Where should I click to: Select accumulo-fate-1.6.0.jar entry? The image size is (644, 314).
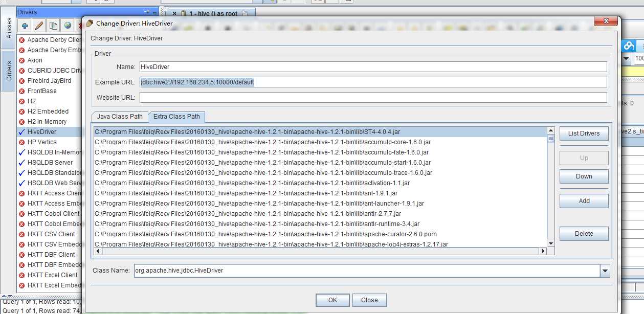click(x=320, y=152)
